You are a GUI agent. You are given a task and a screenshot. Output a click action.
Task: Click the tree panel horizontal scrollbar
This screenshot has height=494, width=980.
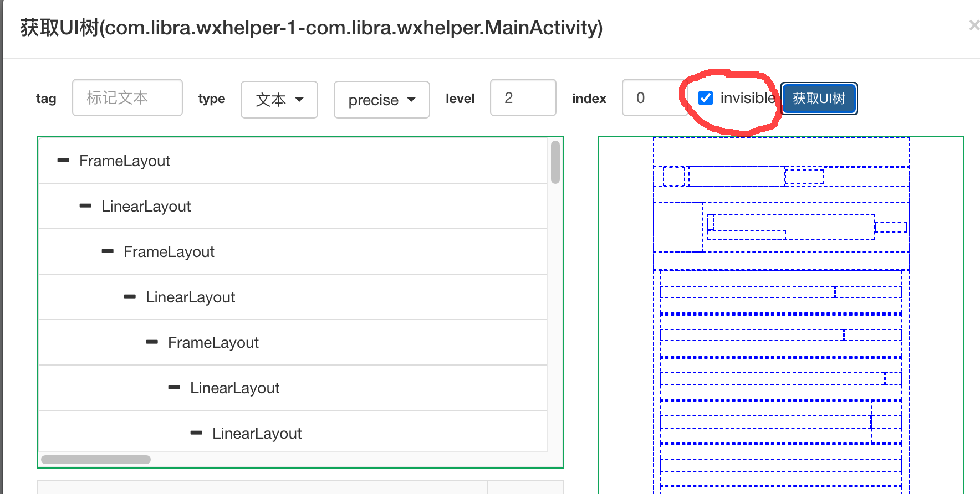(96, 460)
